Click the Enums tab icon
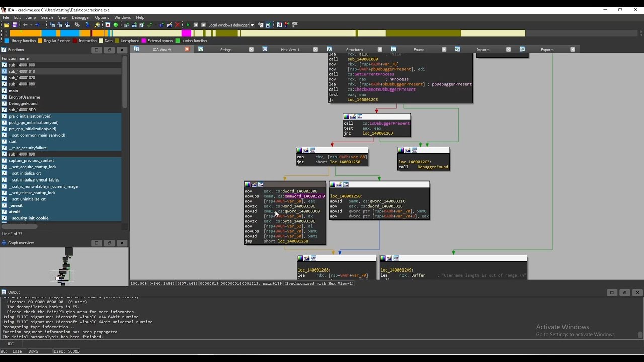Image resolution: width=644 pixels, height=362 pixels. click(x=393, y=49)
